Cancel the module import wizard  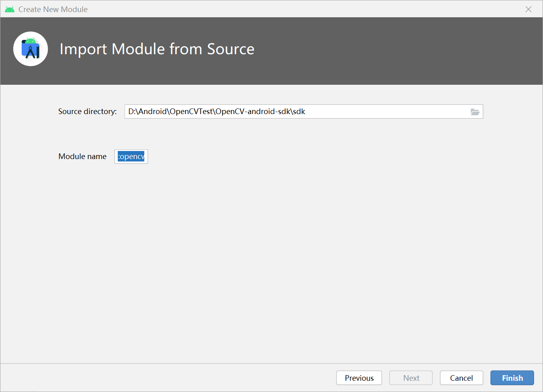click(x=461, y=378)
